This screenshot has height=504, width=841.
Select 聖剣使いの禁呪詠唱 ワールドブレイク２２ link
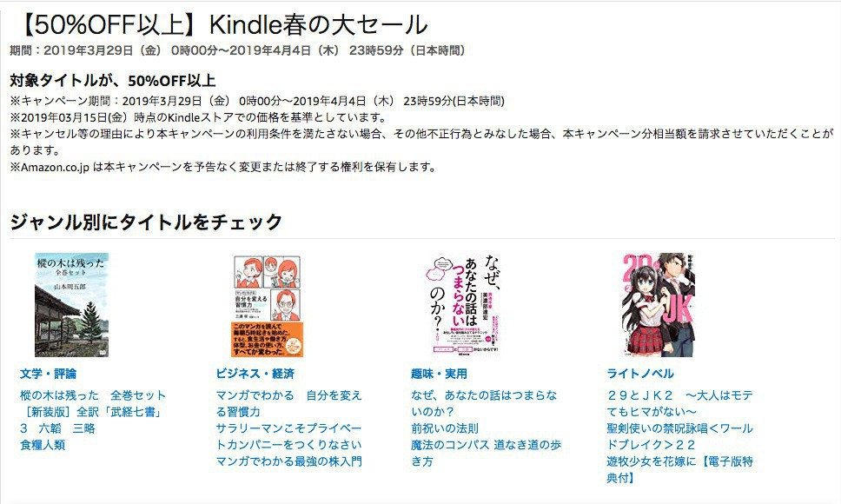[679, 436]
